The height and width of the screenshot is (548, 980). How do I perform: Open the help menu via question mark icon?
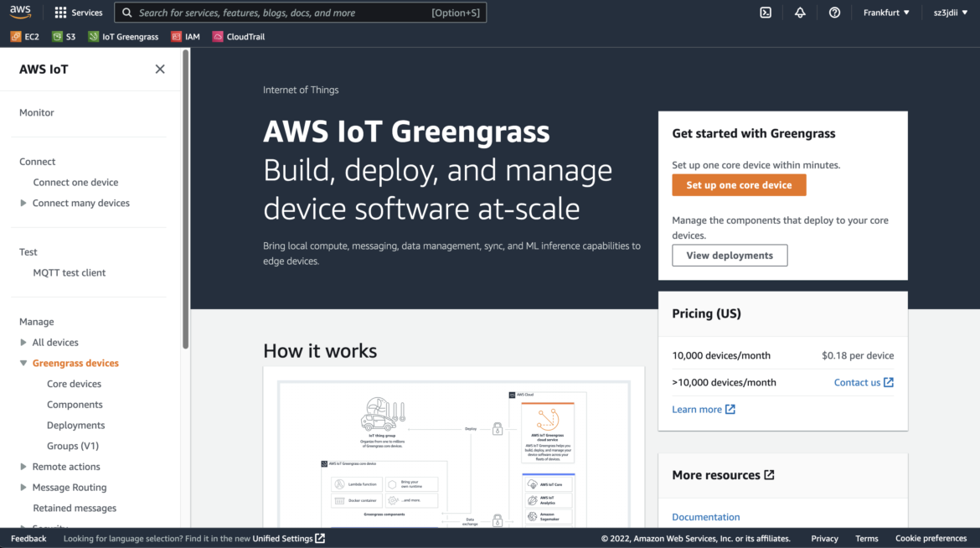click(833, 12)
